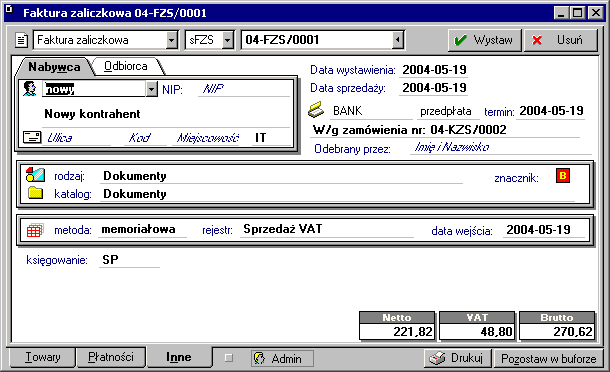Click the IT country code field
The width and height of the screenshot is (610, 372).
pos(272,138)
